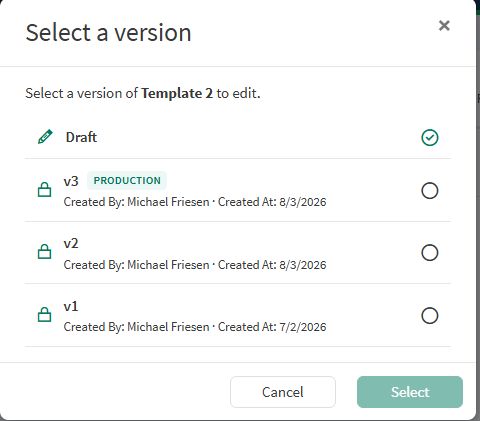This screenshot has height=421, width=480.
Task: Pick the Draft version label
Action: (x=81, y=137)
